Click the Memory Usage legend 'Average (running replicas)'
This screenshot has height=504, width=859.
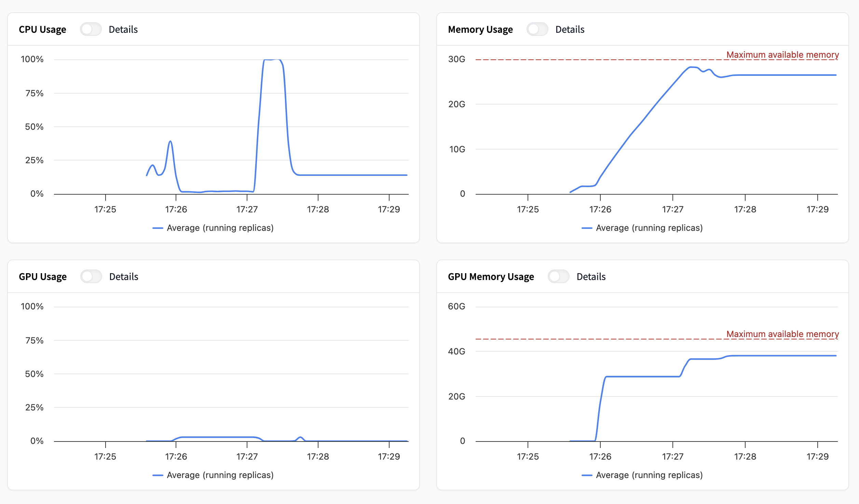[649, 228]
